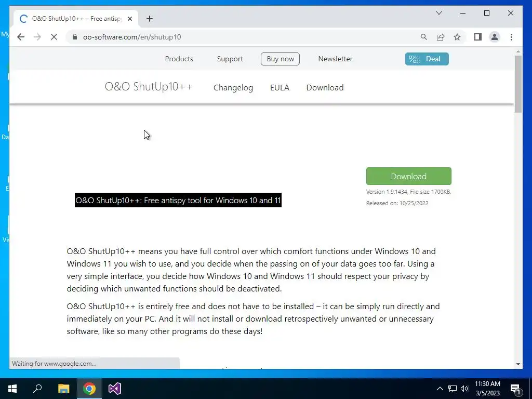Open Visual Studio from taskbar

click(x=115, y=389)
